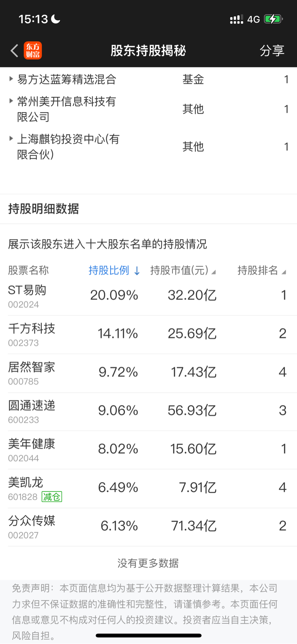Open 圆通速递 600233 stock row
This screenshot has height=644, width=297.
click(148, 411)
